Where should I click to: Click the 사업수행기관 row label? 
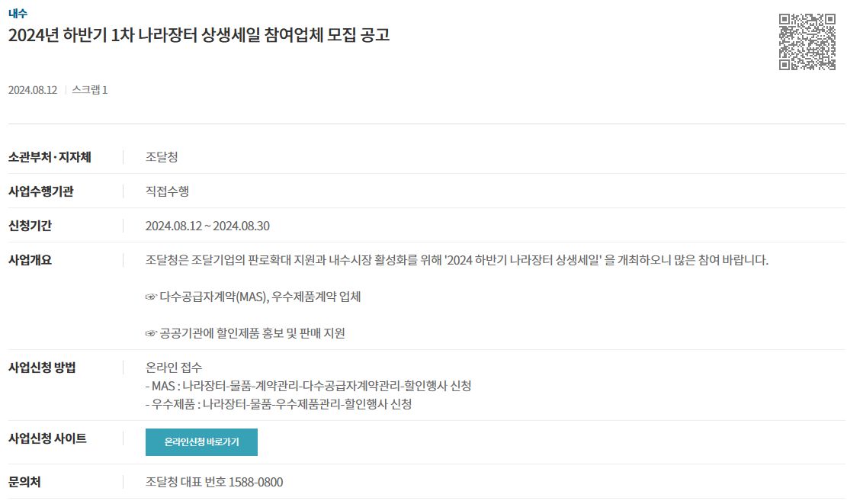click(x=41, y=191)
